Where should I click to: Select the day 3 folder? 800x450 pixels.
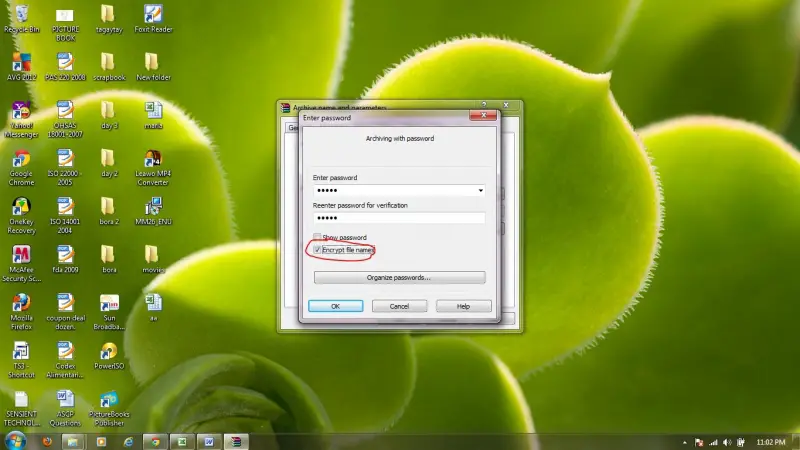pyautogui.click(x=109, y=115)
